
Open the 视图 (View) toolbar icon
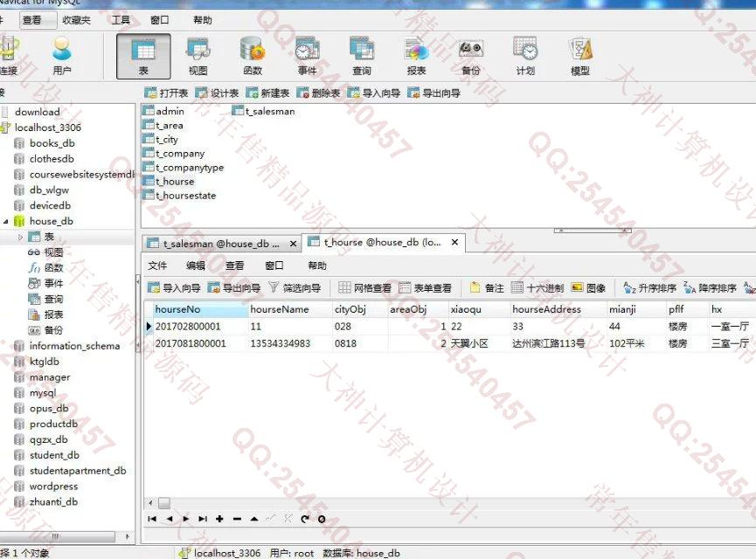[198, 57]
